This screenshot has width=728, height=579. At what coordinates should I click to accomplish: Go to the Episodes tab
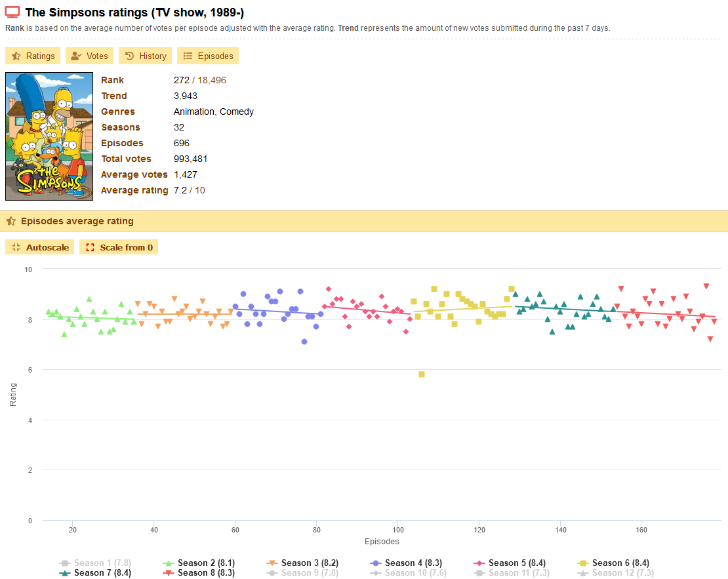[208, 56]
